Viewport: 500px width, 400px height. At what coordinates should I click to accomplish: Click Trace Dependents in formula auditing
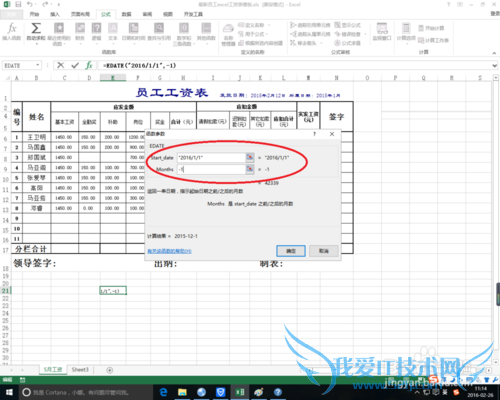coord(310,34)
